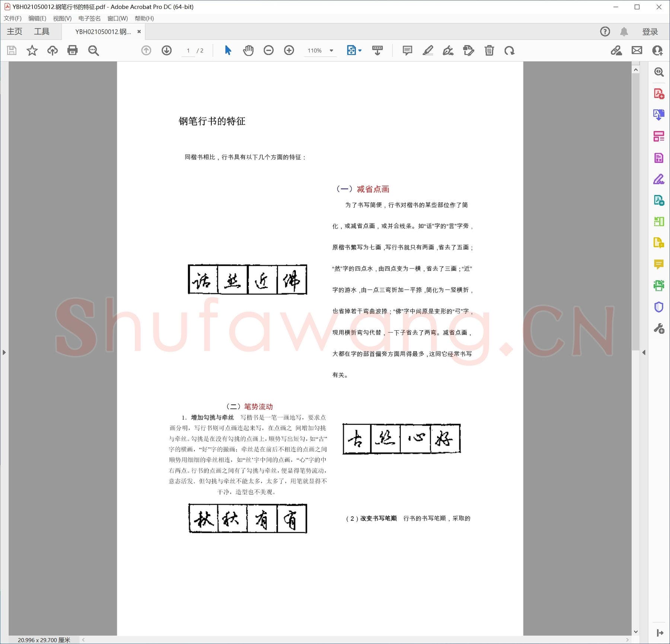The height and width of the screenshot is (644, 670).
Task: Add a sticky note comment
Action: point(407,50)
